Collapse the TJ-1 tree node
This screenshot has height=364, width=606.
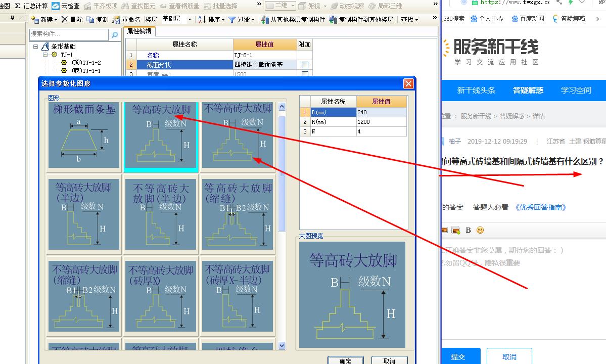point(45,55)
